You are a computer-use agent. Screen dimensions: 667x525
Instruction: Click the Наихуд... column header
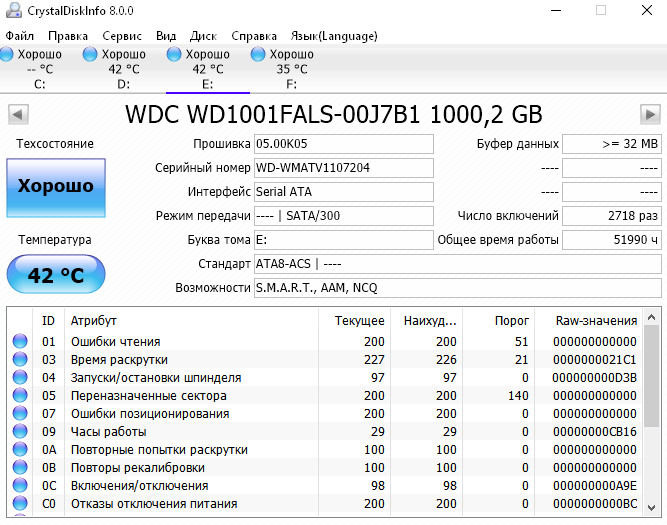coord(427,320)
